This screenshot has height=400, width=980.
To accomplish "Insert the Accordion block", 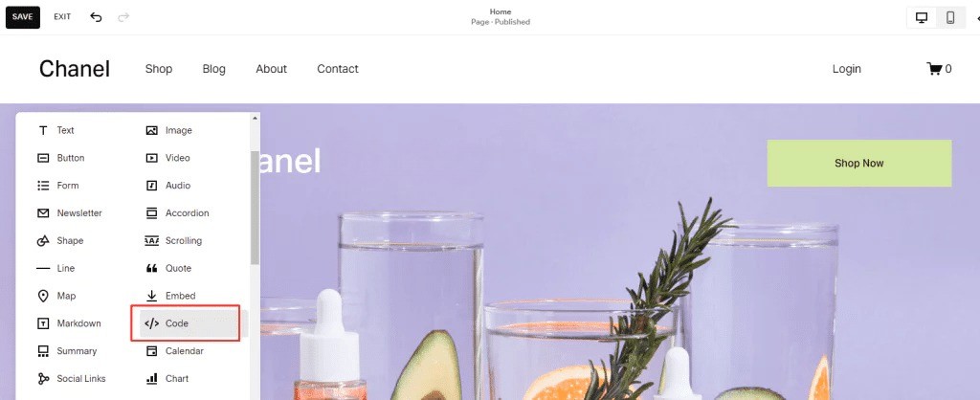I will (177, 213).
